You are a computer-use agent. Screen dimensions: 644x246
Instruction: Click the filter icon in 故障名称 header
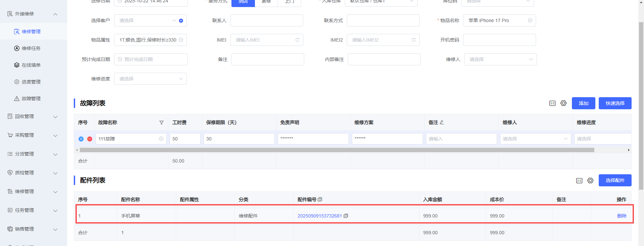[161, 123]
